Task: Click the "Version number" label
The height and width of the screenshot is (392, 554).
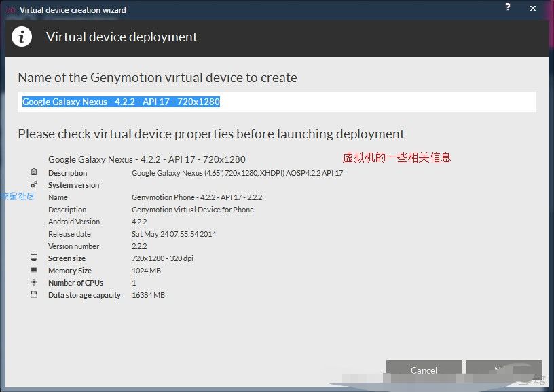Action: coord(73,246)
